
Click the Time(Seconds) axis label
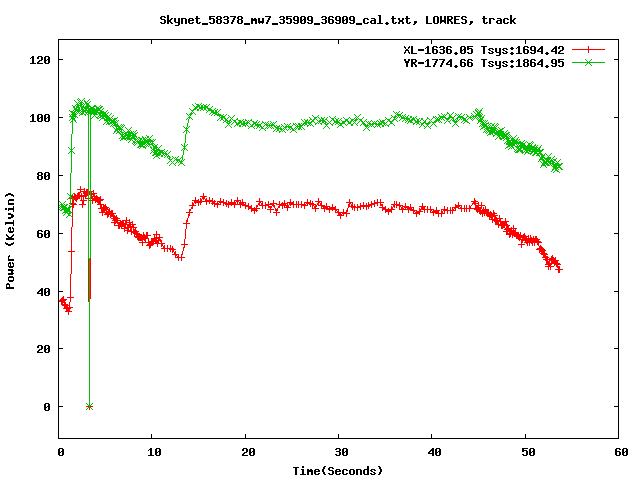338,471
